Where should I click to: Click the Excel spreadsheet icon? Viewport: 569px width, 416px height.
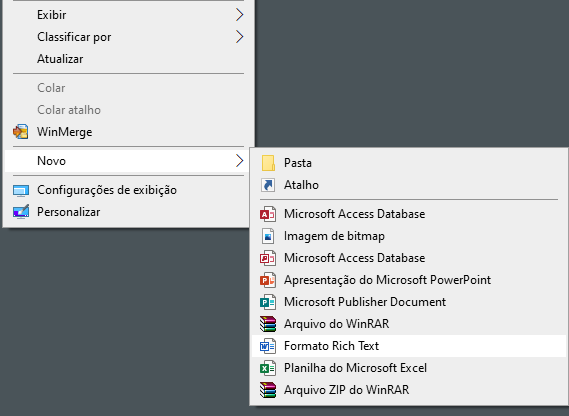(268, 368)
